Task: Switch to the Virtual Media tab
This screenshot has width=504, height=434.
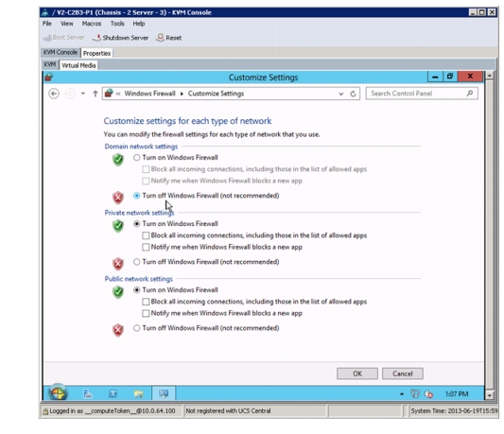Action: point(78,65)
